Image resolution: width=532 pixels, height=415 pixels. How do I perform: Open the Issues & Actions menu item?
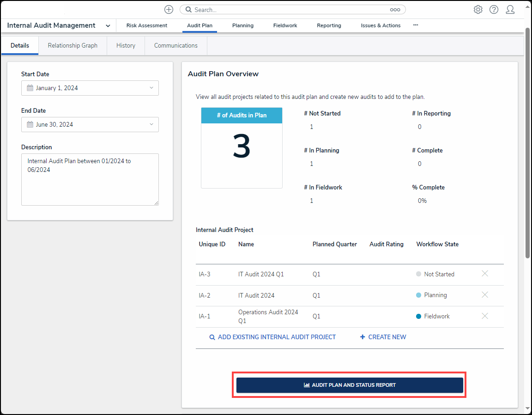381,26
